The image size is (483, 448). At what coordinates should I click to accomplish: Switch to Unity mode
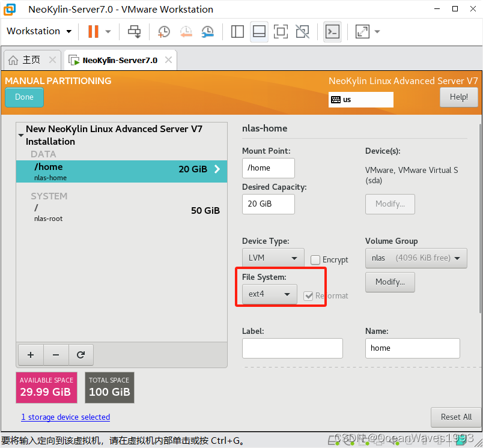click(x=303, y=31)
